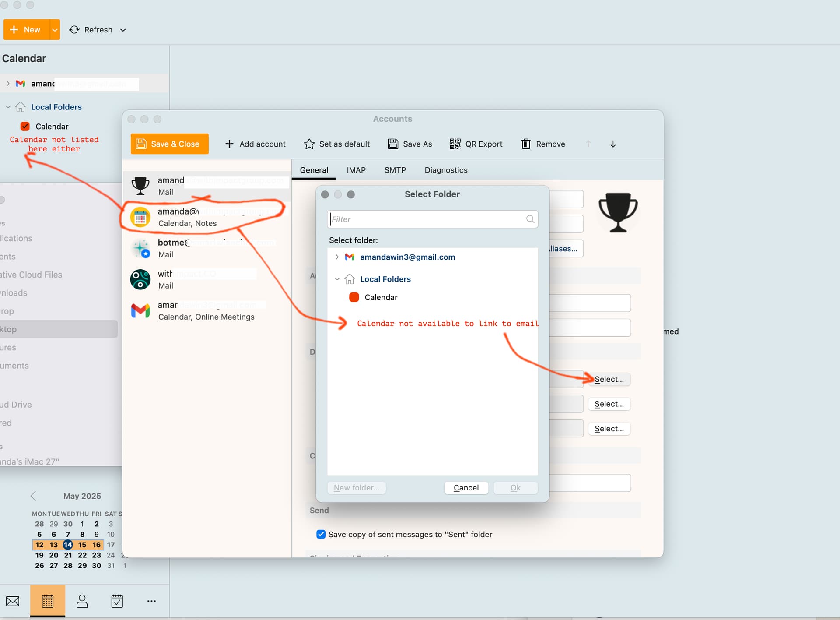Click Add account plus icon
The image size is (840, 620).
(229, 144)
